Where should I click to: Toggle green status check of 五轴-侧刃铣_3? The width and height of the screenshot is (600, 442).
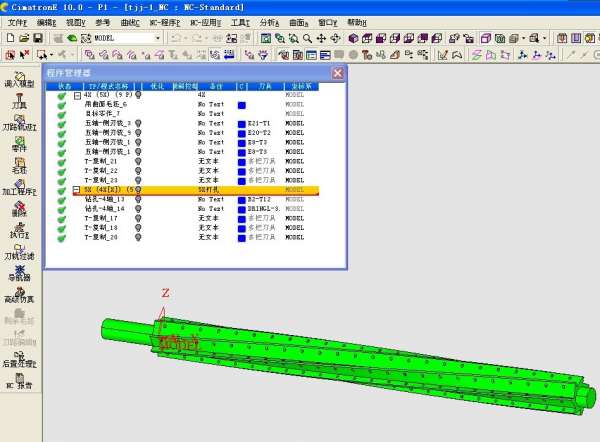click(x=62, y=123)
